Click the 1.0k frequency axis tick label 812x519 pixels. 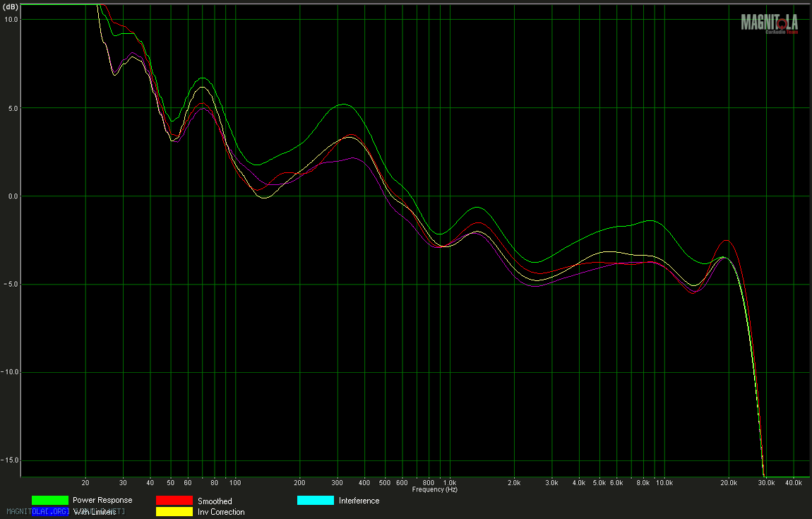(x=449, y=483)
